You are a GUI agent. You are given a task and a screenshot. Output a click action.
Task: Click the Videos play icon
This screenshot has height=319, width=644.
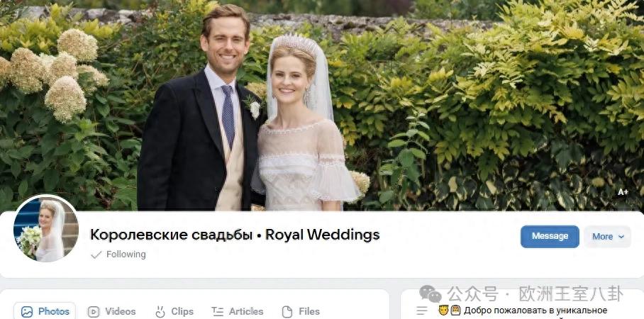click(93, 312)
